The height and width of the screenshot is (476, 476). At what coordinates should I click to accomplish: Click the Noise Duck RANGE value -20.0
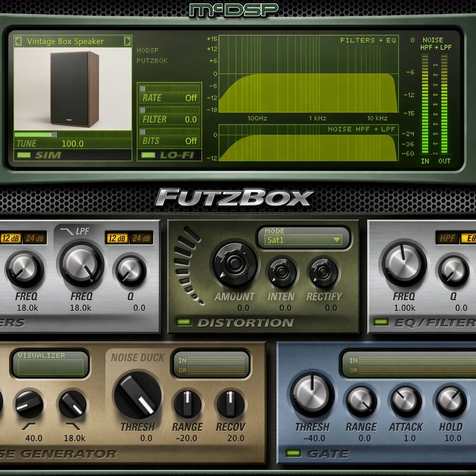click(x=186, y=438)
